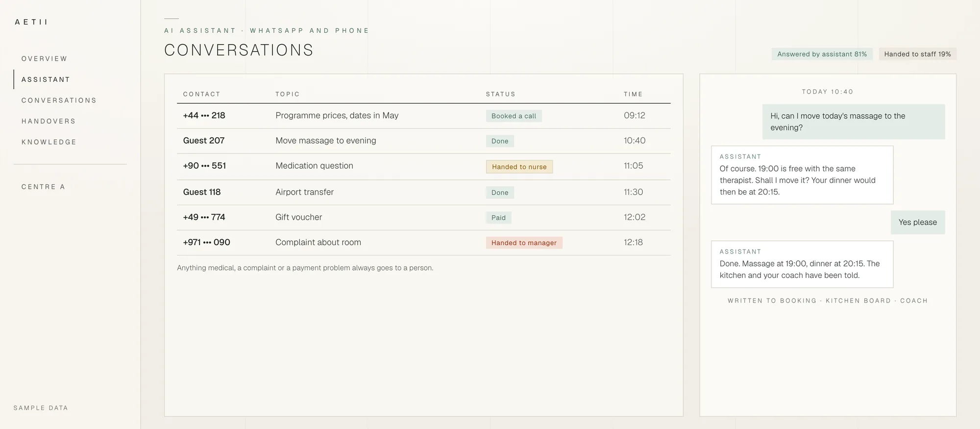Click the 'Sample data' label
The image size is (980, 429).
click(41, 408)
